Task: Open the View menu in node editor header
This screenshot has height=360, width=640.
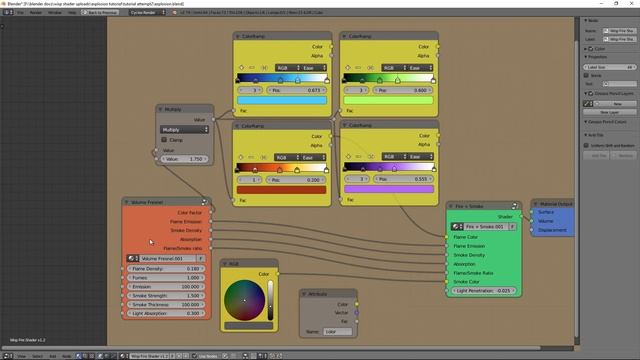Action: 21,356
